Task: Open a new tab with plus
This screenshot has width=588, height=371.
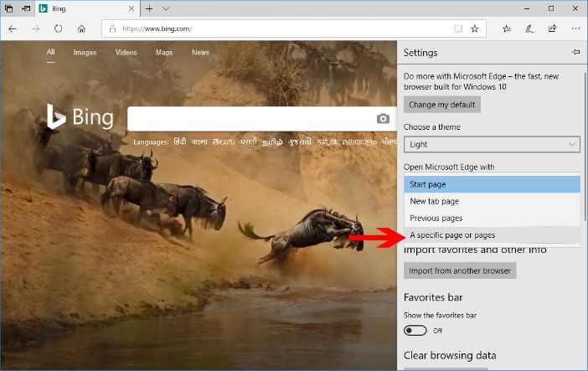Action: (x=149, y=8)
